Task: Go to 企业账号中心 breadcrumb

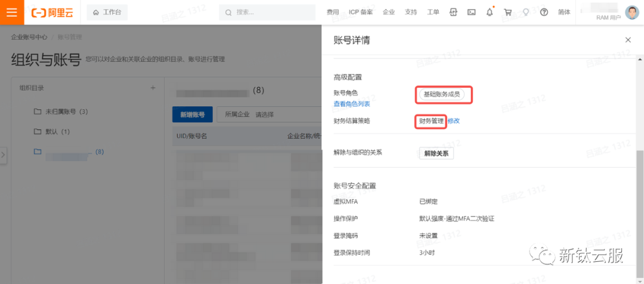Action: click(x=29, y=37)
